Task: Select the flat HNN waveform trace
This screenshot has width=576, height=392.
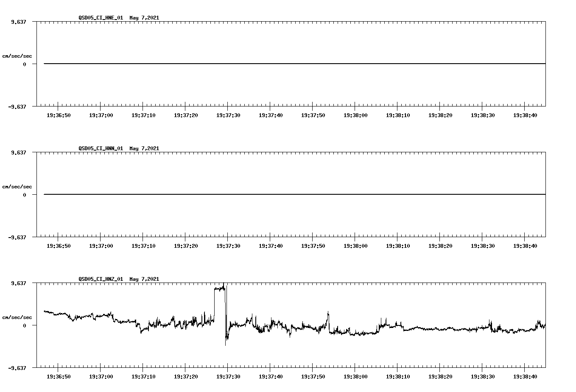Action: tap(254, 194)
